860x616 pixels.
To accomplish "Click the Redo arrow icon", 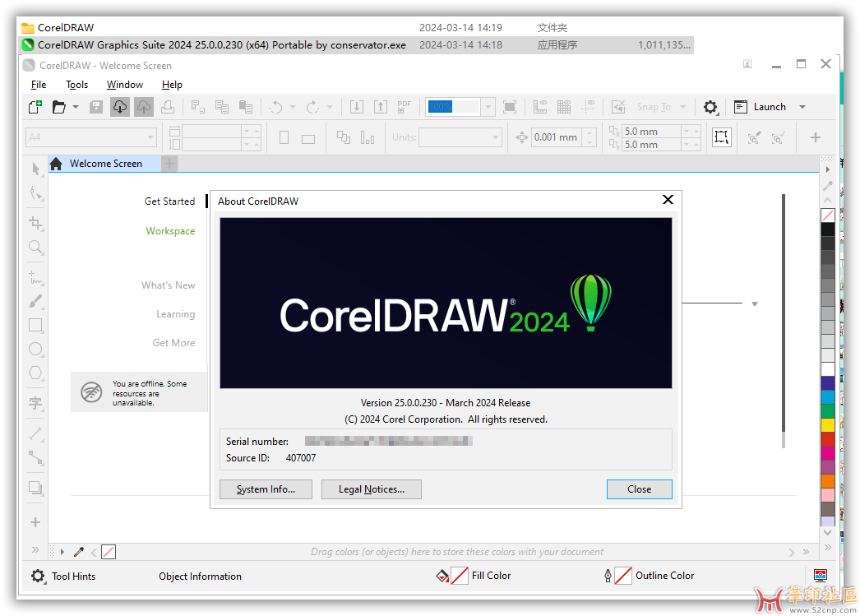I will pos(312,107).
